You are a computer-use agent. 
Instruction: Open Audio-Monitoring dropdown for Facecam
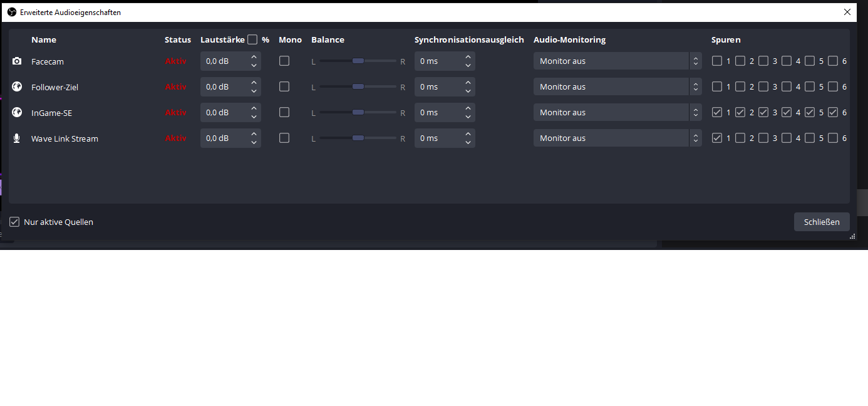[x=617, y=61]
